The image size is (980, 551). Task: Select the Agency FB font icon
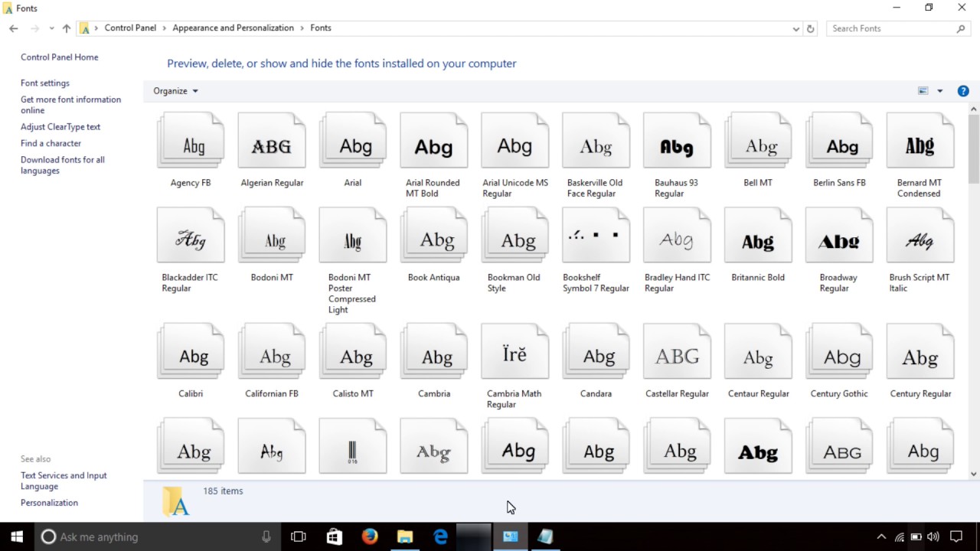point(191,140)
